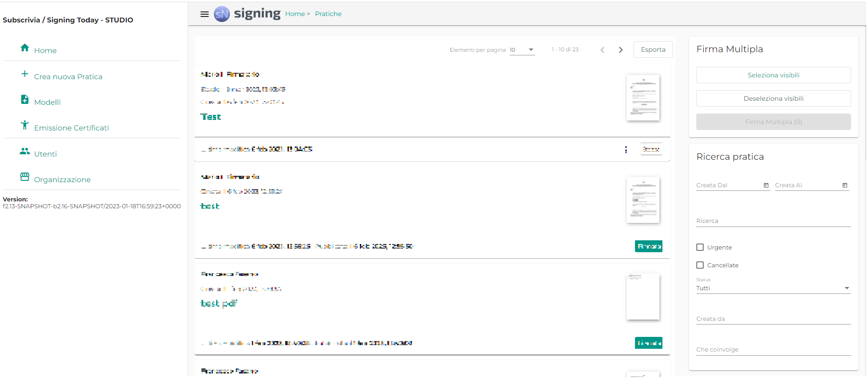Select Emissione Certificati in the sidebar
Viewport: 868px width, 379px height.
71,128
